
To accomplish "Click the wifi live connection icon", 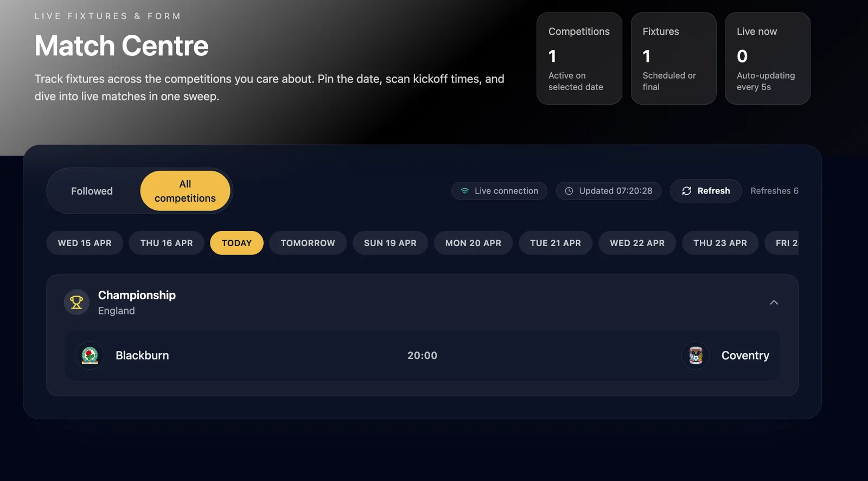I will click(465, 191).
